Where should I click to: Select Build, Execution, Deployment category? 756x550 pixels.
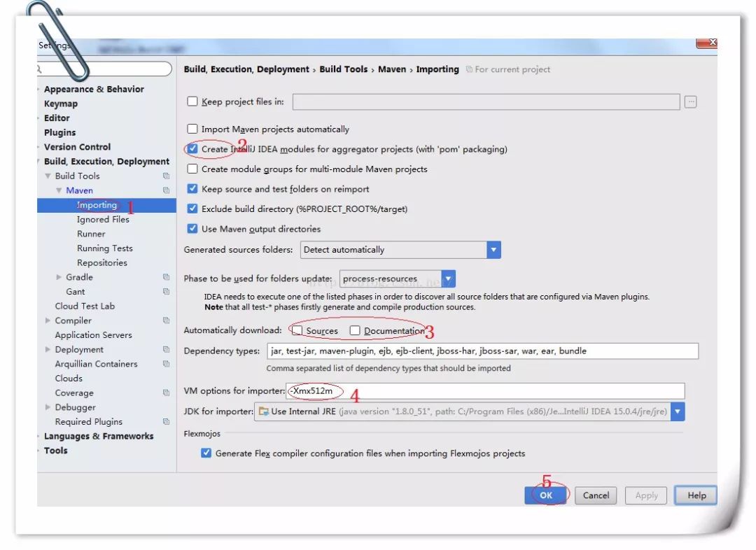(x=106, y=162)
